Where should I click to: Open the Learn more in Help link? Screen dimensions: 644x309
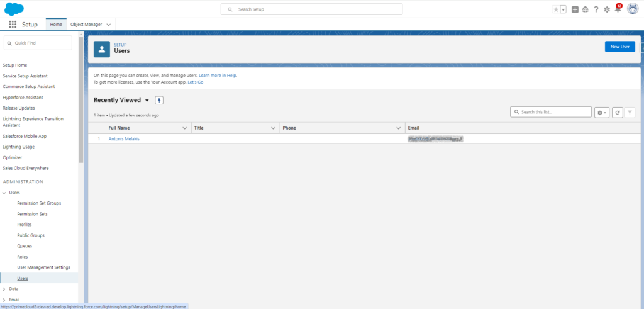tap(218, 76)
